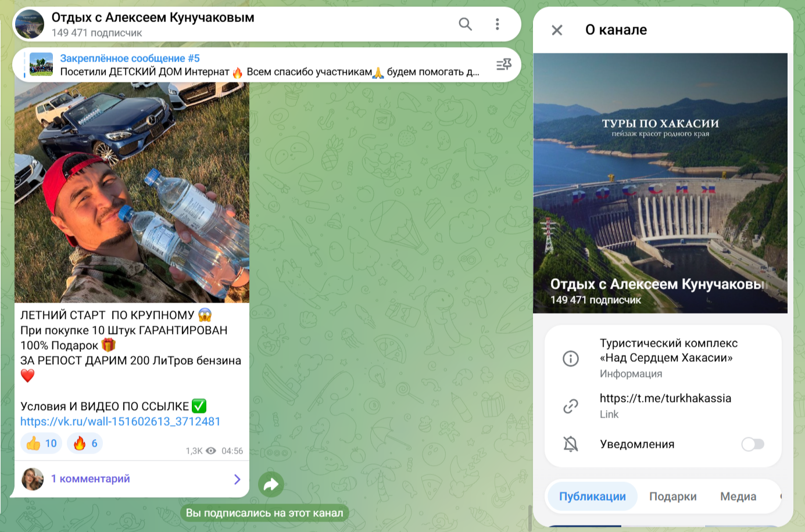Click the О канале panel title
Screen dimensions: 805x532
click(616, 30)
